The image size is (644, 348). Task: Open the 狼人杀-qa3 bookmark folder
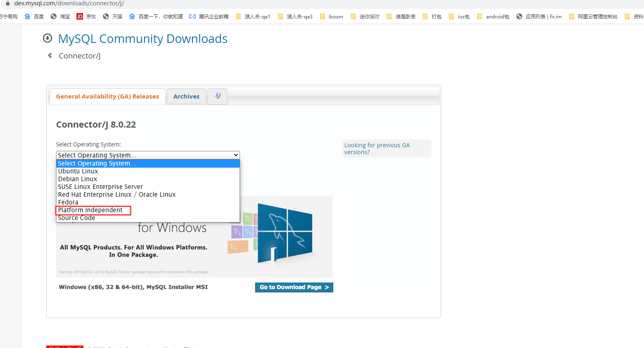pos(295,16)
